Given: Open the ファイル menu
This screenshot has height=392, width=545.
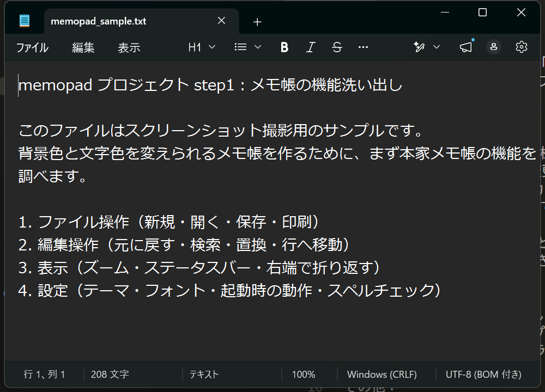Looking at the screenshot, I should coord(32,47).
